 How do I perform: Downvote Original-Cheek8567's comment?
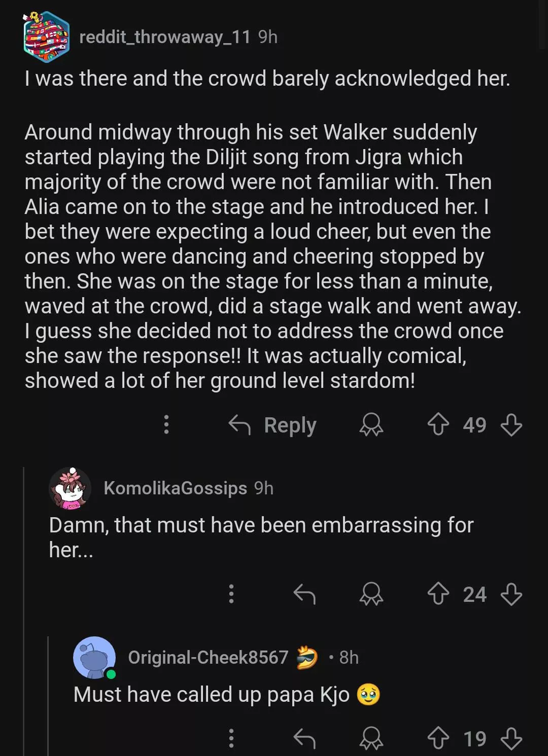[511, 738]
